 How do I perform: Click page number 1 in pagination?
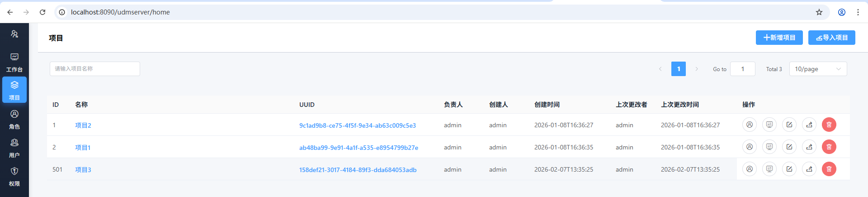(x=678, y=69)
